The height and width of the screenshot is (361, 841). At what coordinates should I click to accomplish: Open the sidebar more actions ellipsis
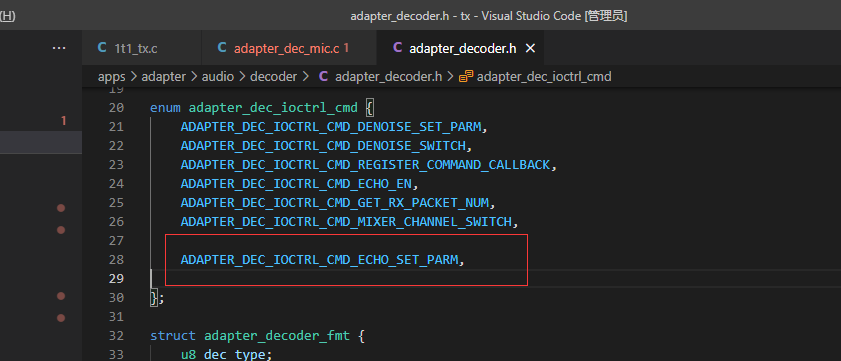58,48
